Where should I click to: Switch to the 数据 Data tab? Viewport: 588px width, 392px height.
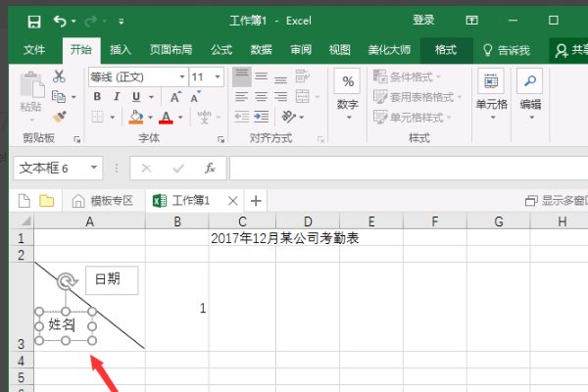click(261, 50)
